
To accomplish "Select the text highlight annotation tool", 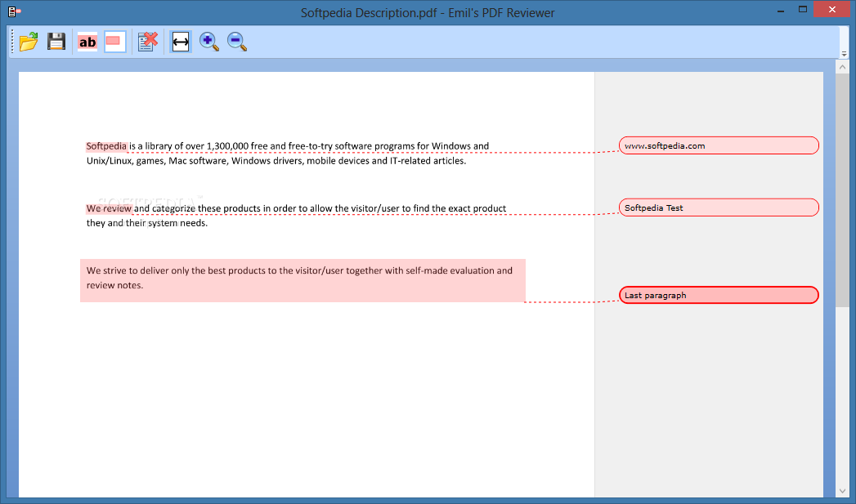I will (87, 42).
